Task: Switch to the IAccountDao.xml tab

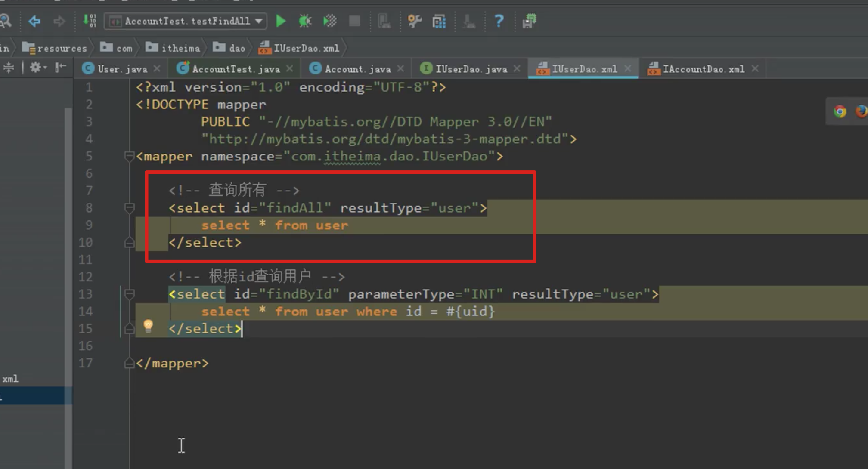Action: point(703,69)
